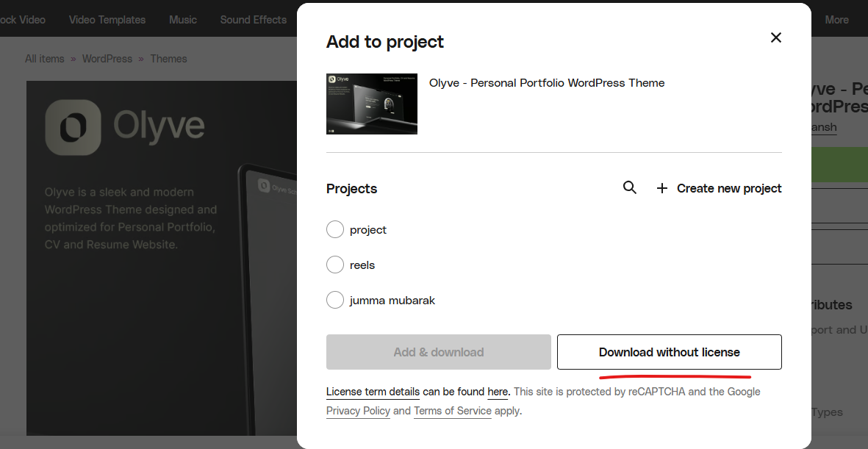Viewport: 868px width, 449px height.
Task: Navigate to the WordPress breadcrumb link
Action: [107, 59]
